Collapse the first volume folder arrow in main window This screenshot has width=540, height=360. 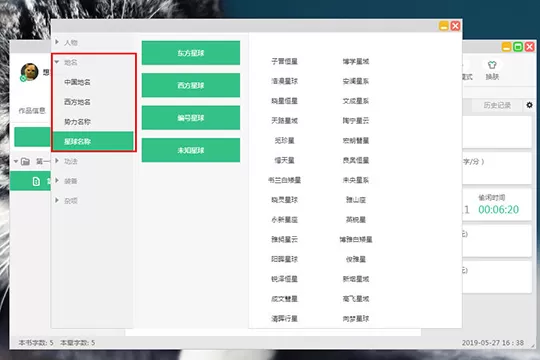[x=16, y=161]
